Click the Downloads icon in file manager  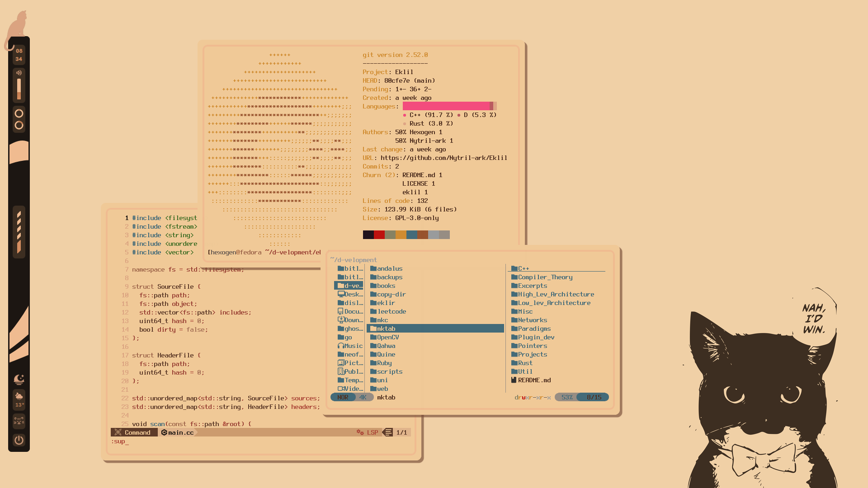341,320
